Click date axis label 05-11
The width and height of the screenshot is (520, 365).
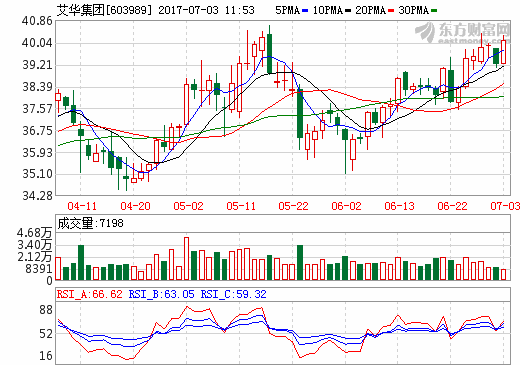[x=241, y=206]
